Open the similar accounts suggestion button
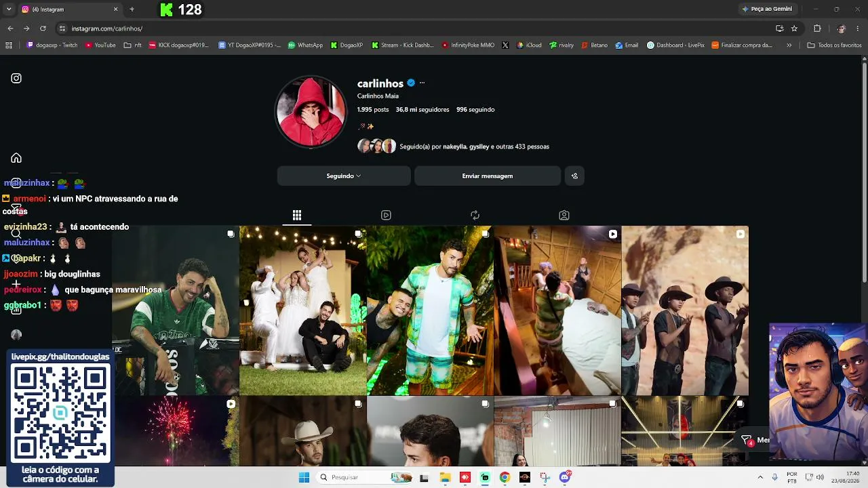Screen dimensions: 868x488 tap(574, 176)
